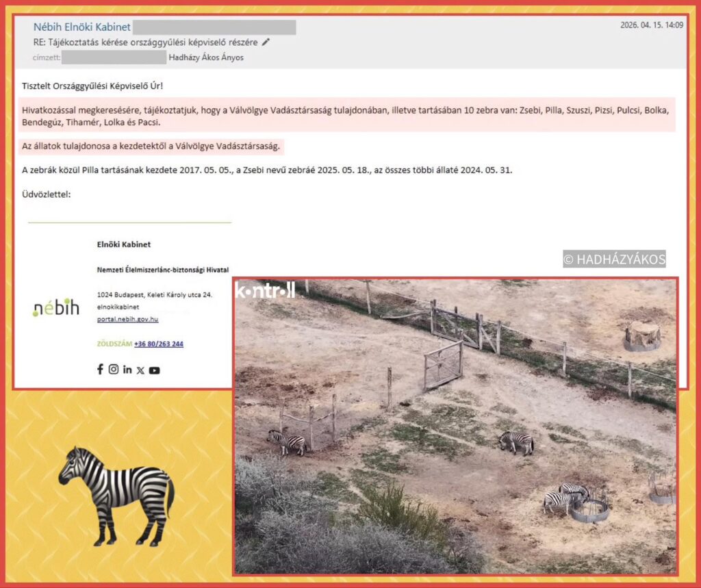The image size is (701, 588).
Task: Click the zebra emoji illustration
Action: coord(115,496)
